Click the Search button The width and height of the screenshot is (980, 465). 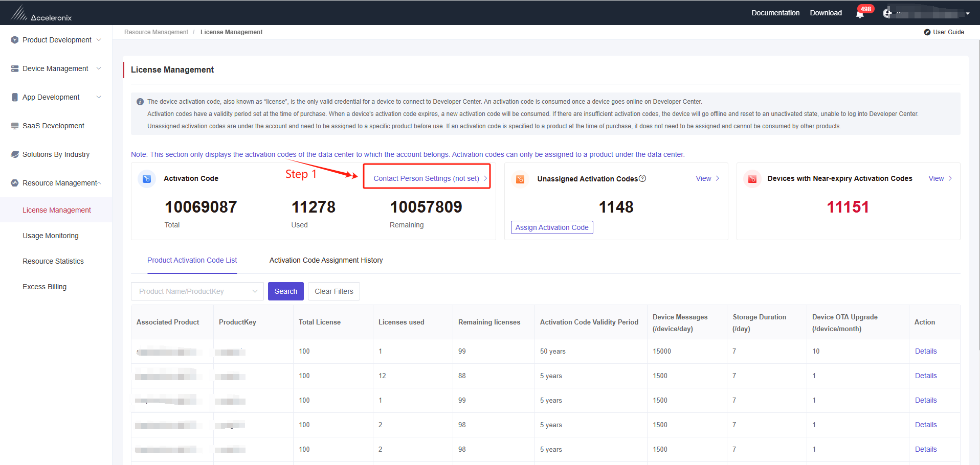coord(286,291)
